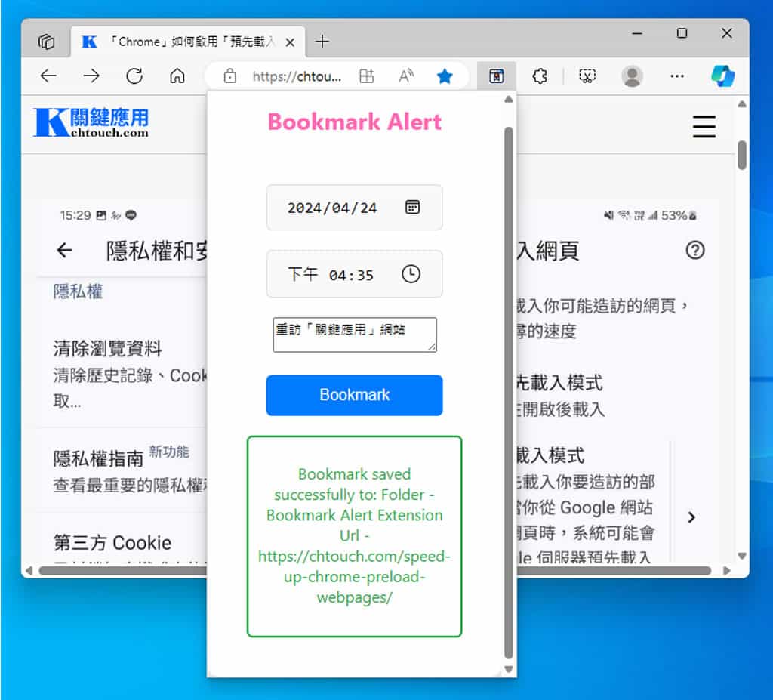Viewport: 773px width, 700px height.
Task: Click page scrollbar up arrow
Action: pyautogui.click(x=741, y=104)
